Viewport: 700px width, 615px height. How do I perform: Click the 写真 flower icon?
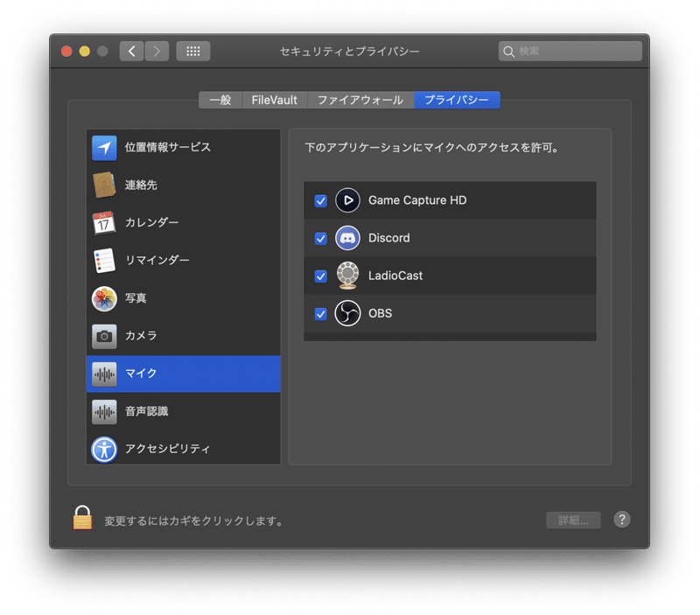click(x=104, y=298)
